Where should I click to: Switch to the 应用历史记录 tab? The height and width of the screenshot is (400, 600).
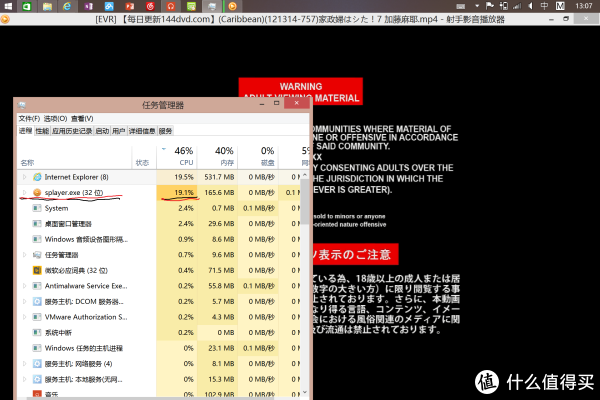(x=72, y=131)
